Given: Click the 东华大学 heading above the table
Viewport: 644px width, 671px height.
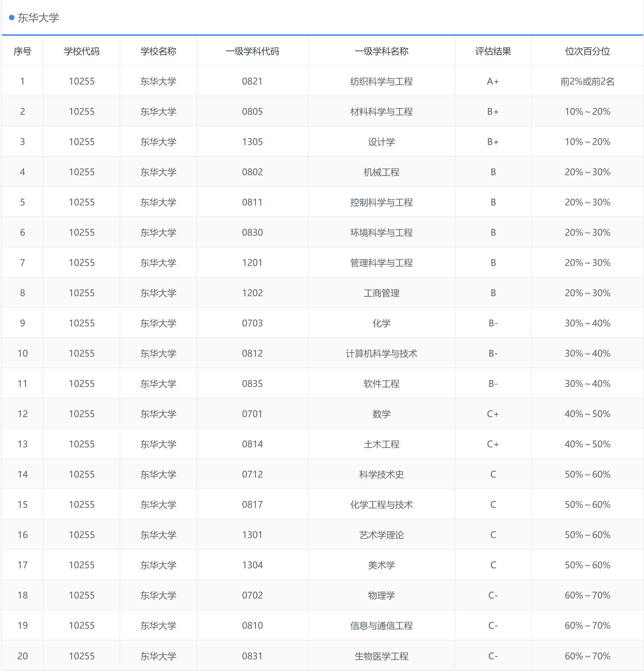Looking at the screenshot, I should 38,18.
